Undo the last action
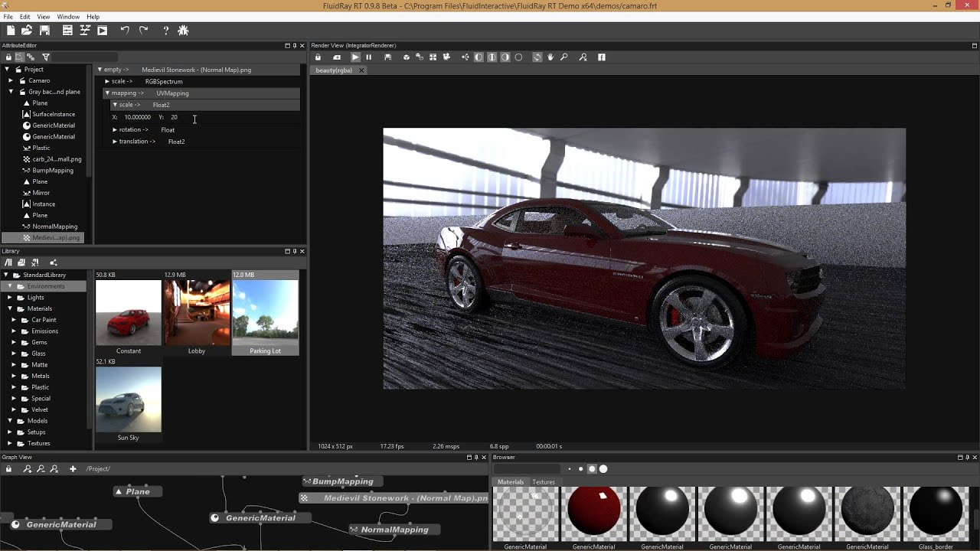The height and width of the screenshot is (551, 980). (125, 31)
